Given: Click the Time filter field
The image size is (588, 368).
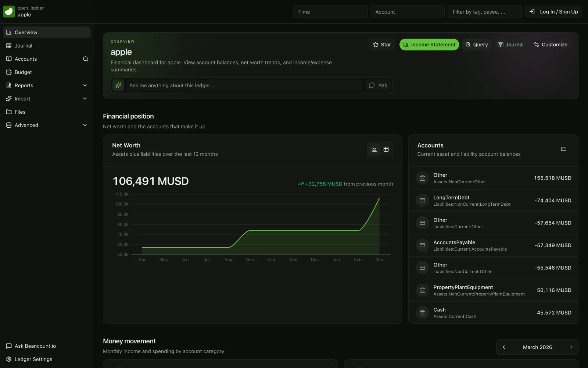Looking at the screenshot, I should click(330, 12).
